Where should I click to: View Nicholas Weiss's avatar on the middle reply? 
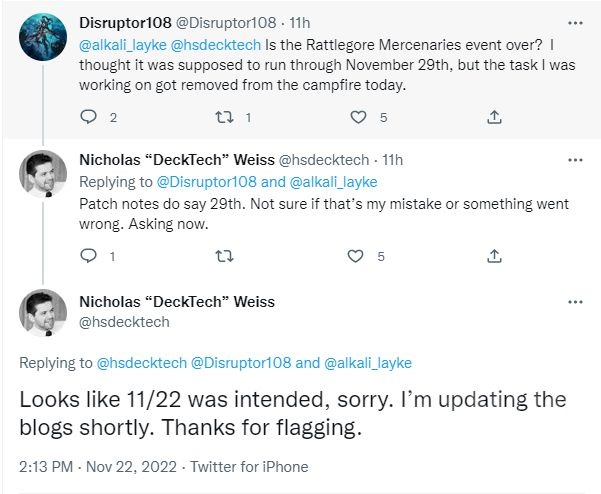coord(43,174)
